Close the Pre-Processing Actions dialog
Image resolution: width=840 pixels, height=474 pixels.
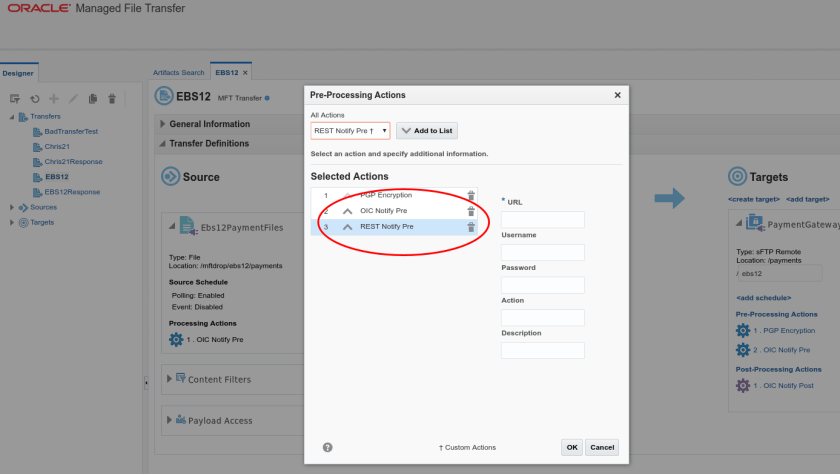(617, 95)
